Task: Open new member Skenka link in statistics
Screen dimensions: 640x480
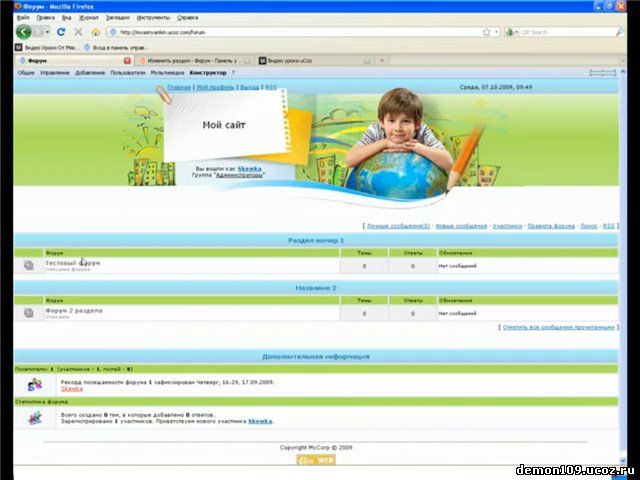Action: point(260,421)
